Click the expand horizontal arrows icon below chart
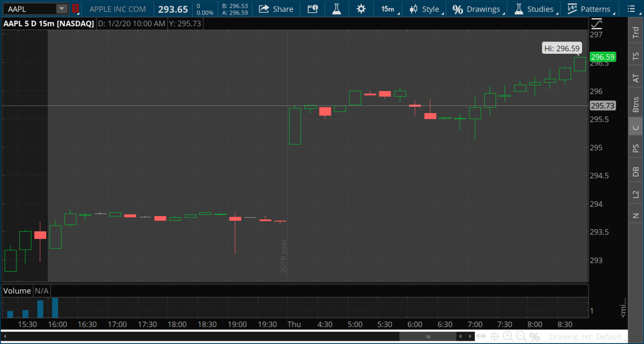 pyautogui.click(x=481, y=337)
